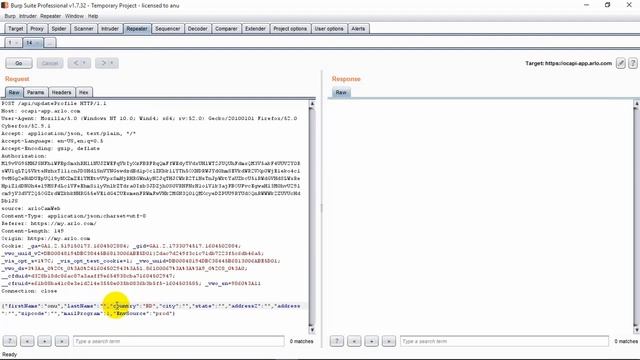Click the POST /api/updateProfile request line
Viewport: 640px width, 360px height.
pyautogui.click(x=54, y=103)
